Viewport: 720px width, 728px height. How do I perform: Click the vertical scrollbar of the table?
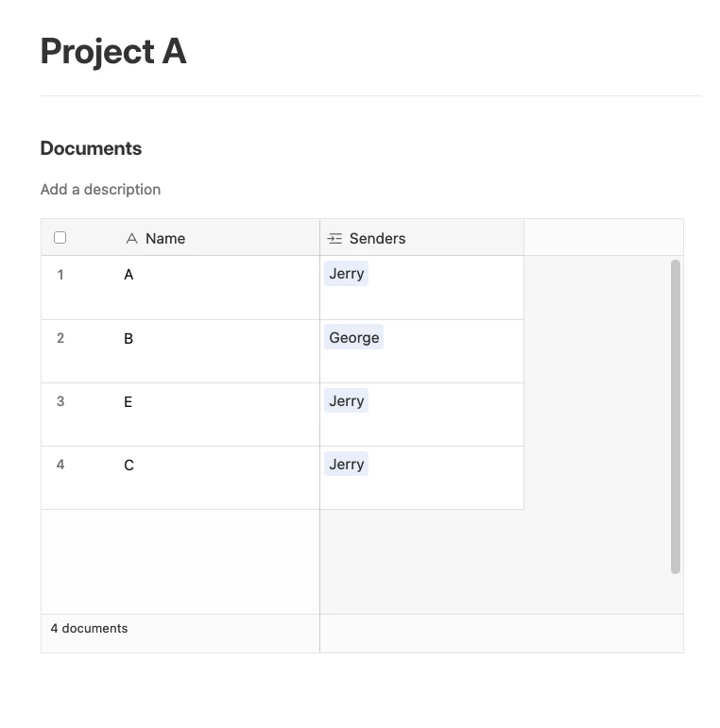[x=676, y=416]
